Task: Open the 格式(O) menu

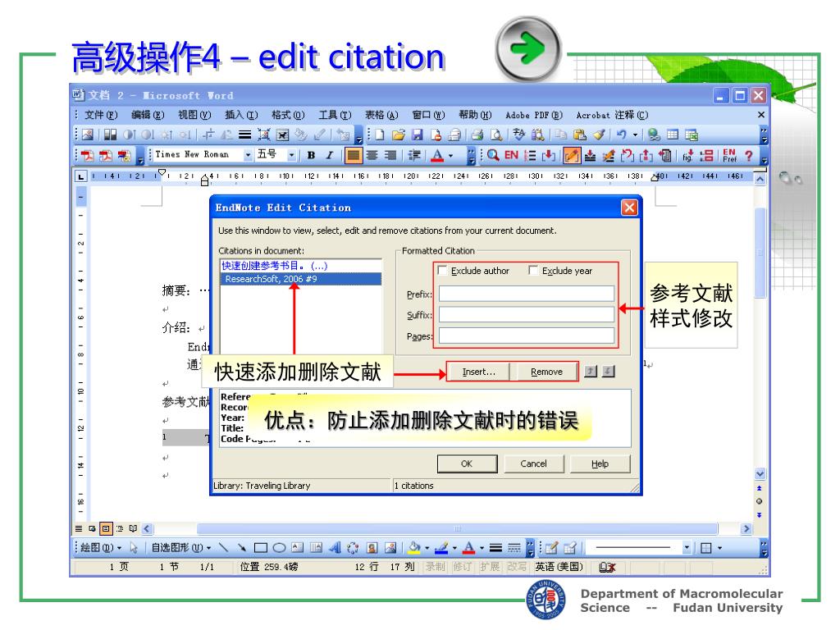Action: click(288, 115)
